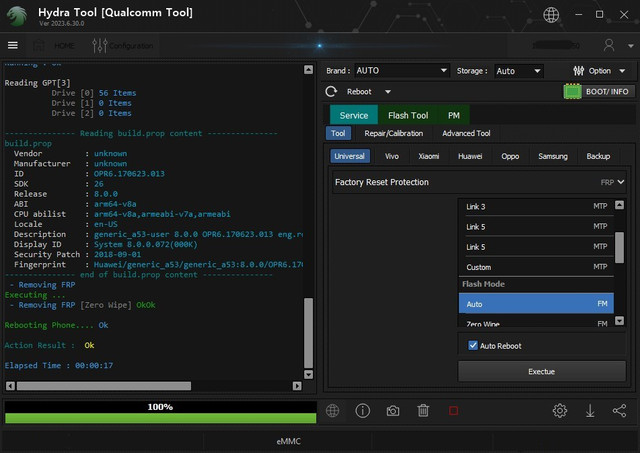640x453 pixels.
Task: Switch to the Service tab
Action: click(354, 115)
